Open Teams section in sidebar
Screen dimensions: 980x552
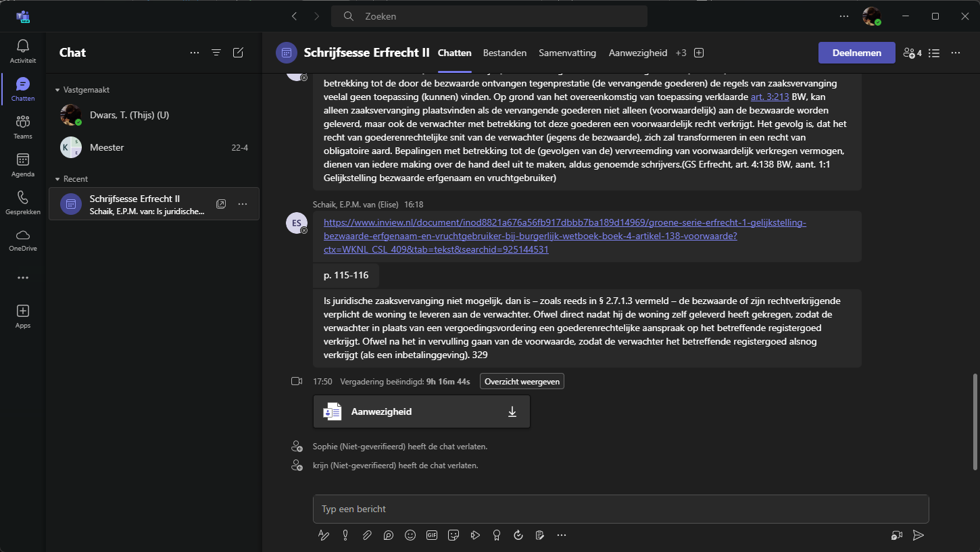pos(23,126)
